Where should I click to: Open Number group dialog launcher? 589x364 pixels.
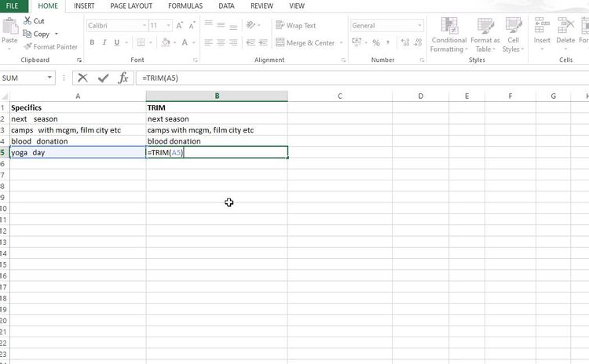click(422, 60)
